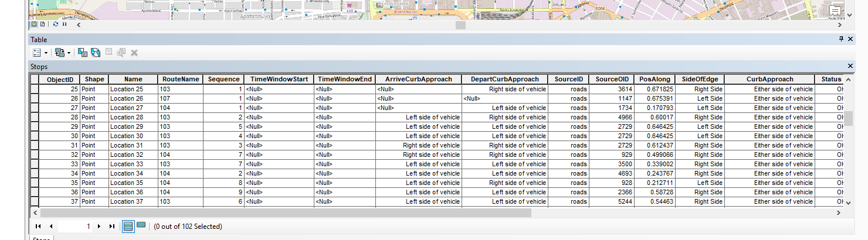Click Zoom To Selected icon
Image resolution: width=868 pixels, height=240 pixels.
pyautogui.click(x=121, y=53)
